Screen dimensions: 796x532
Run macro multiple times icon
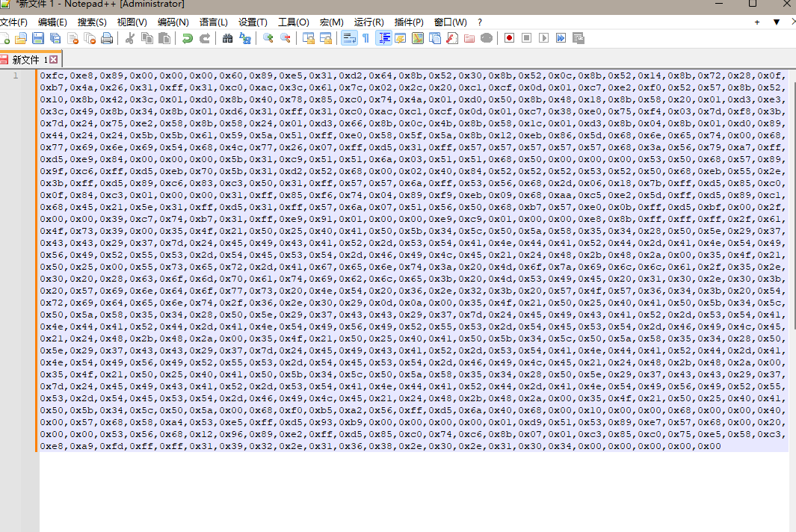point(561,38)
